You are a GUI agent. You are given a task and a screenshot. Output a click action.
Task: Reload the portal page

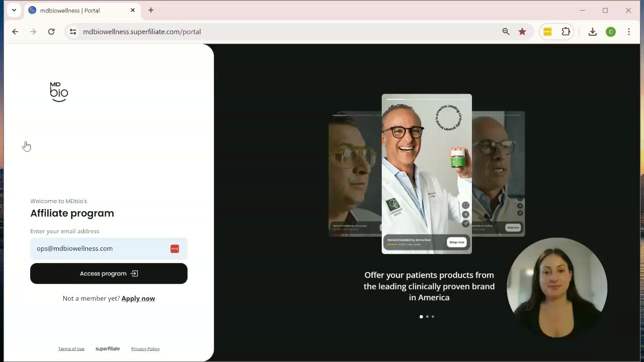[x=51, y=32]
